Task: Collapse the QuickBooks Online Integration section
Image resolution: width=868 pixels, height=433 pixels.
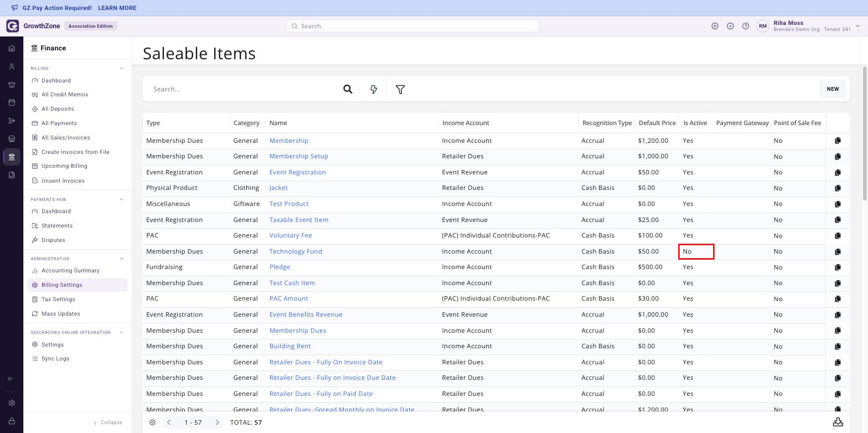Action: pyautogui.click(x=122, y=333)
